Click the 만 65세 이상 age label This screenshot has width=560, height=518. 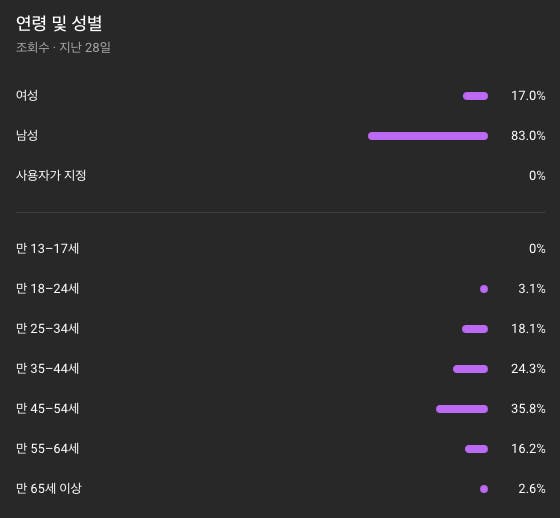click(49, 488)
